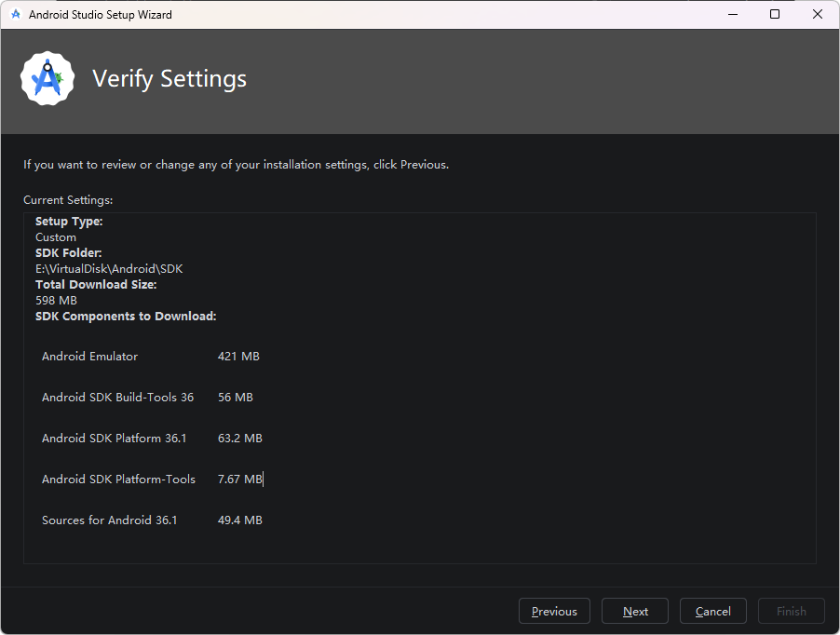Proceed with the Next button

[635, 611]
